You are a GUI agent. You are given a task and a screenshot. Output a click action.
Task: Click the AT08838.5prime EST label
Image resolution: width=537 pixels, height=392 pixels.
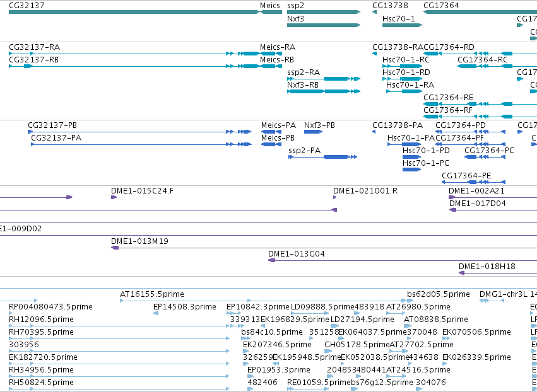pyautogui.click(x=436, y=320)
